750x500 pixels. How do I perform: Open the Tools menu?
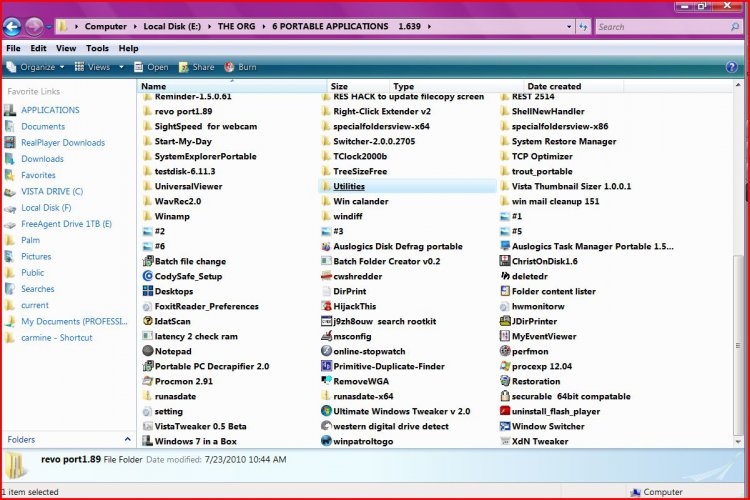[x=97, y=48]
